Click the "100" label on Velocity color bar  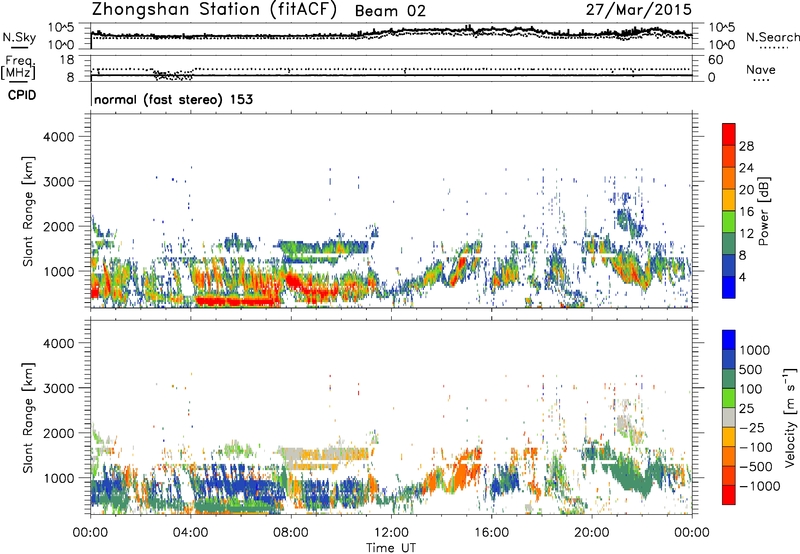751,389
